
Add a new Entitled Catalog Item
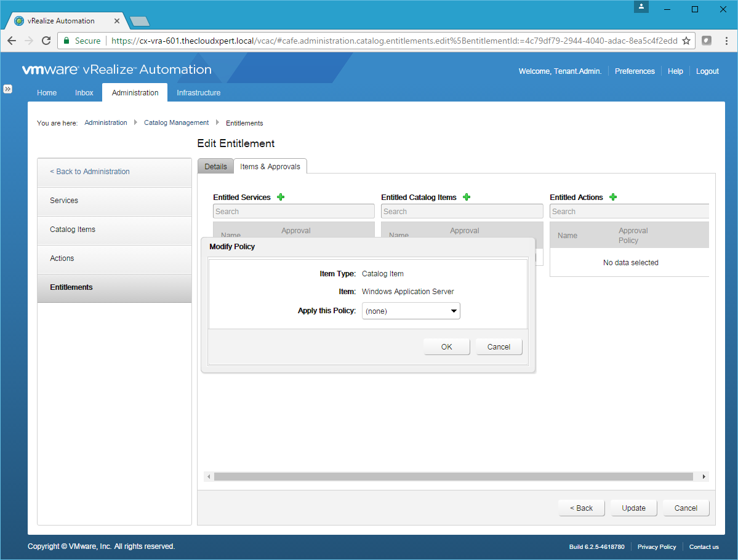[x=467, y=198]
